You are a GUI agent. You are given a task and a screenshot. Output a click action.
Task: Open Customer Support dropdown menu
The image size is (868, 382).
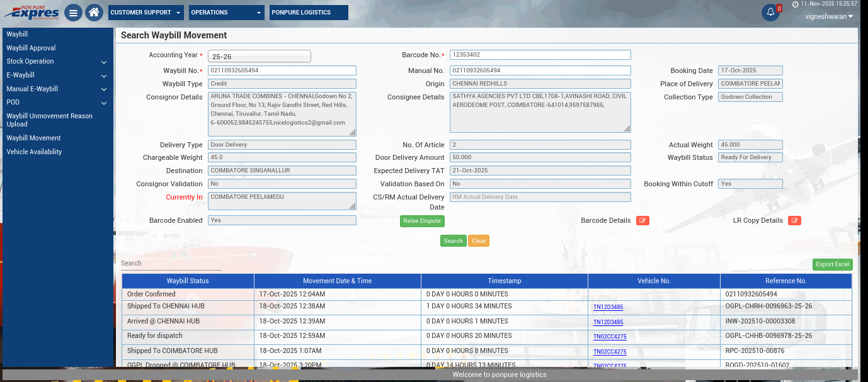[146, 13]
